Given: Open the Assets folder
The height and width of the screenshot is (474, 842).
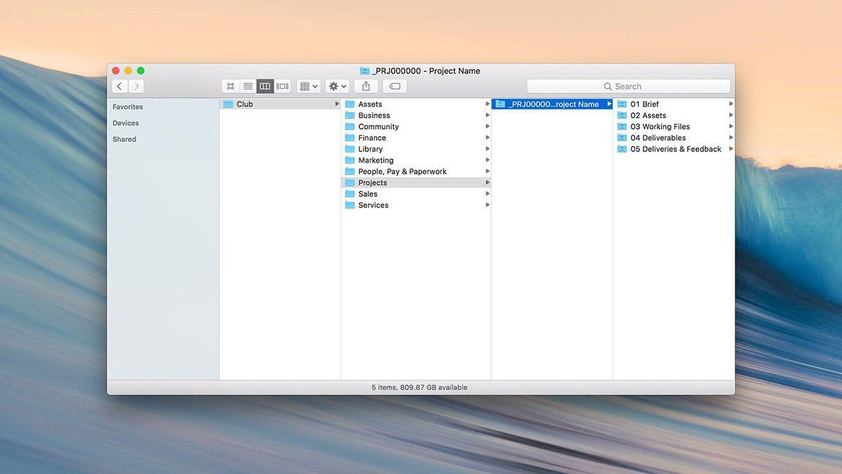Looking at the screenshot, I should 416,104.
